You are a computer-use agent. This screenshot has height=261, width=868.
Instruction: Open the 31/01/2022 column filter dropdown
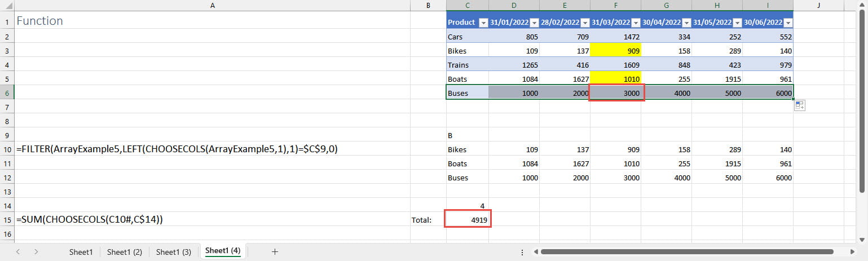(x=534, y=23)
